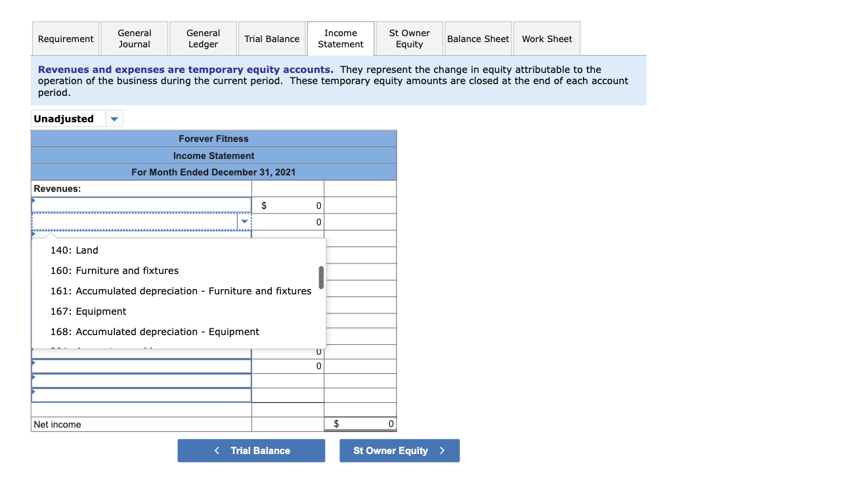Switch to the Requirement tab
The image size is (868, 477).
point(65,38)
